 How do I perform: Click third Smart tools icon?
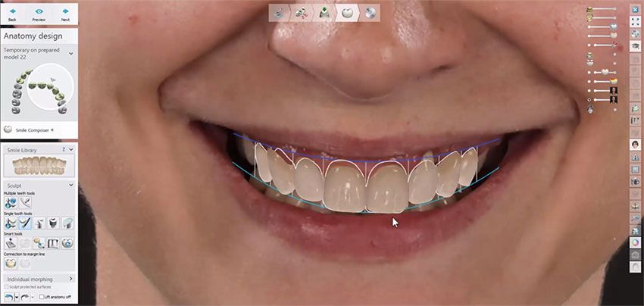pyautogui.click(x=39, y=243)
